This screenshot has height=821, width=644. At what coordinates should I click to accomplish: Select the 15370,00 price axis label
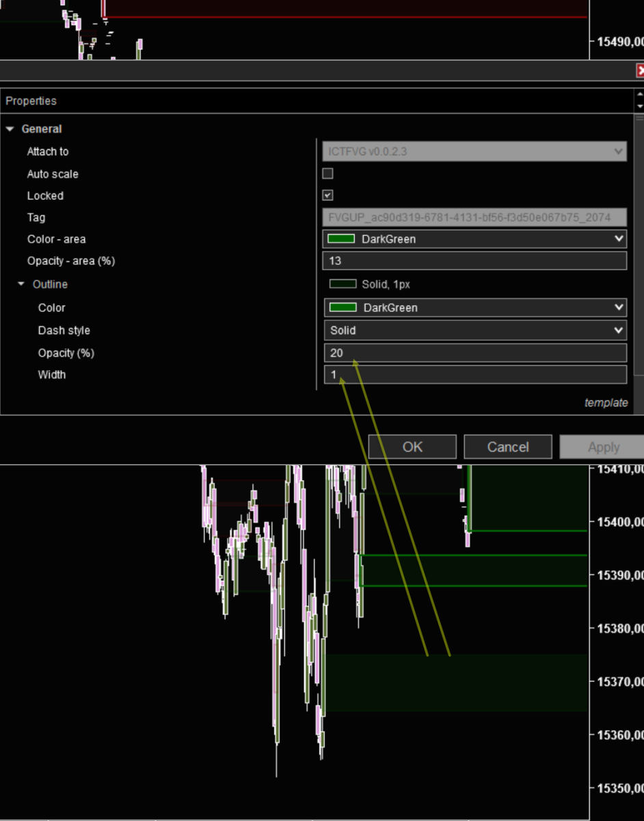click(x=620, y=681)
